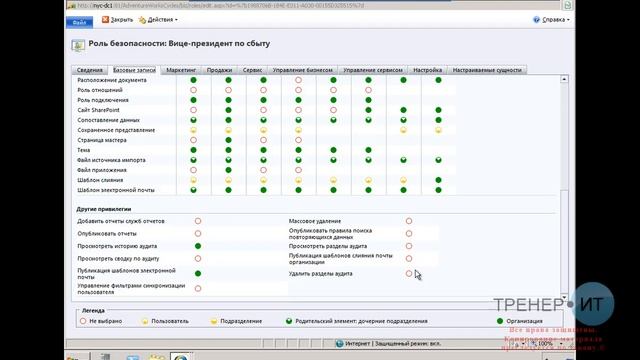Switch to the Сведения tab

pyautogui.click(x=89, y=70)
